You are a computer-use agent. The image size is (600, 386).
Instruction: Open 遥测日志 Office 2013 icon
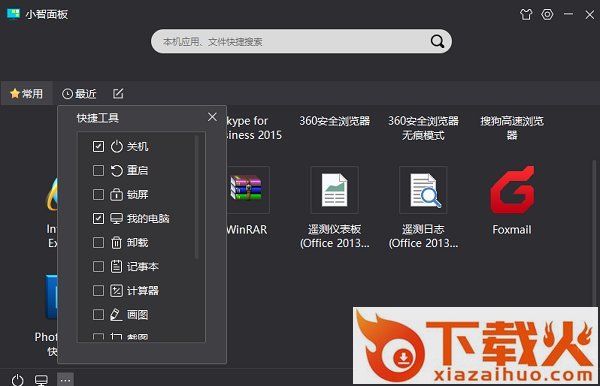click(423, 190)
